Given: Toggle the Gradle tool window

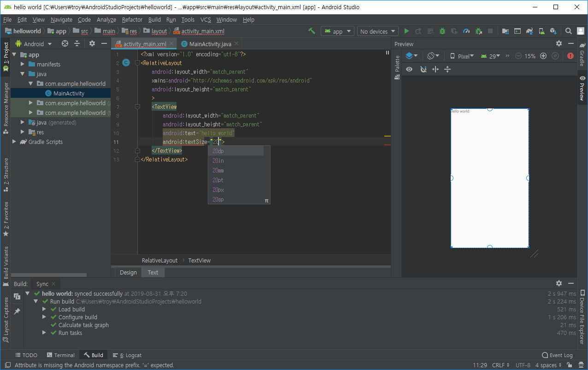Looking at the screenshot, I should coord(582,55).
